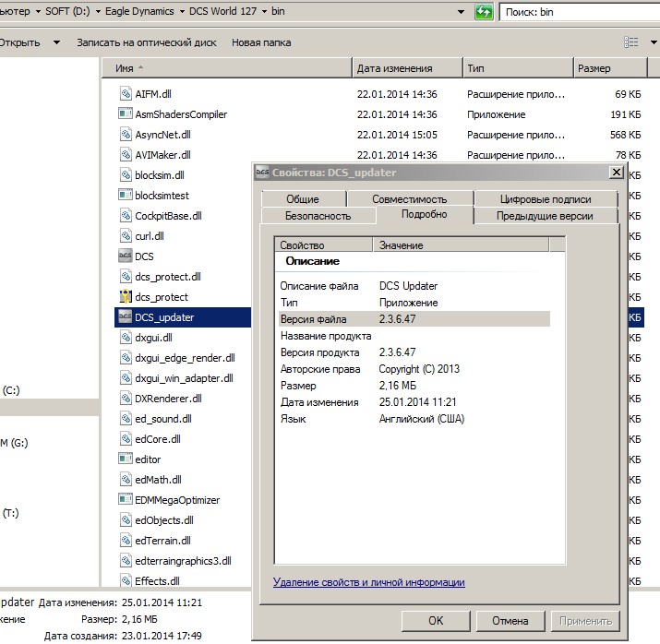Expand the arrow after SOFT (D:) breadcrumb

click(x=98, y=11)
